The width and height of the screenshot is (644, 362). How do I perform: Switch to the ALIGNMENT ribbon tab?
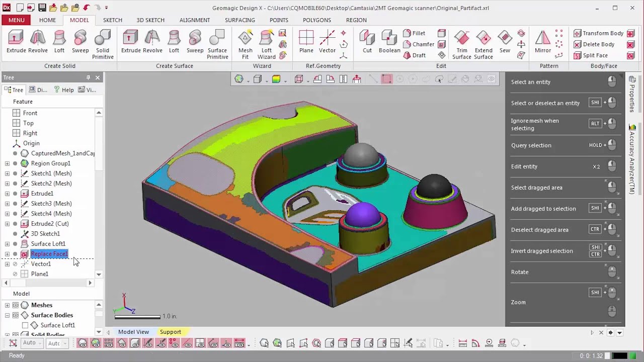pyautogui.click(x=195, y=20)
